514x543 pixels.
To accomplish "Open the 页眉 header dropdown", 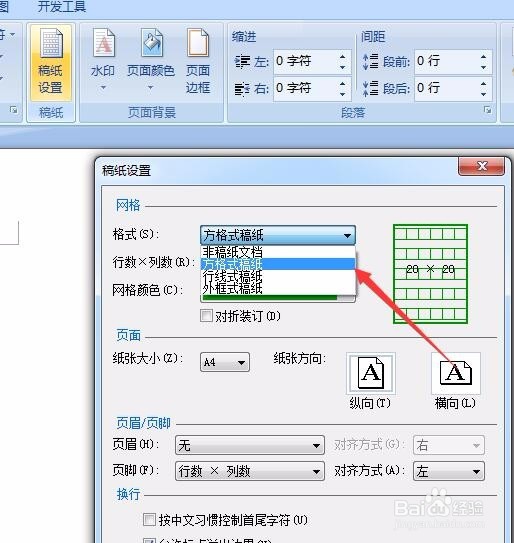I will [x=250, y=445].
